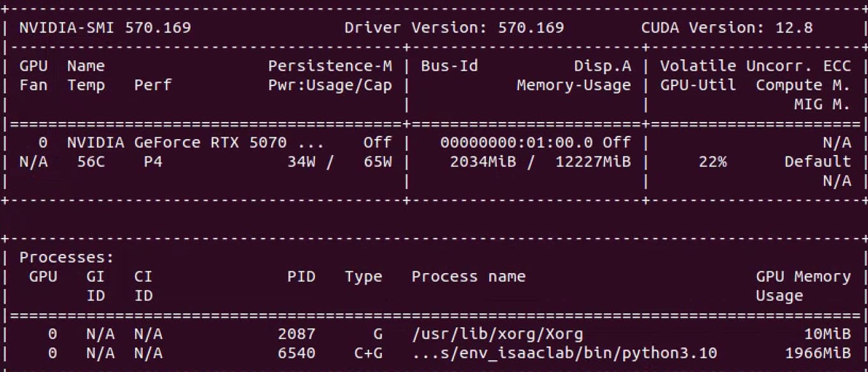
Task: Click the 'CUDA Version: 12.8' text
Action: click(x=727, y=27)
